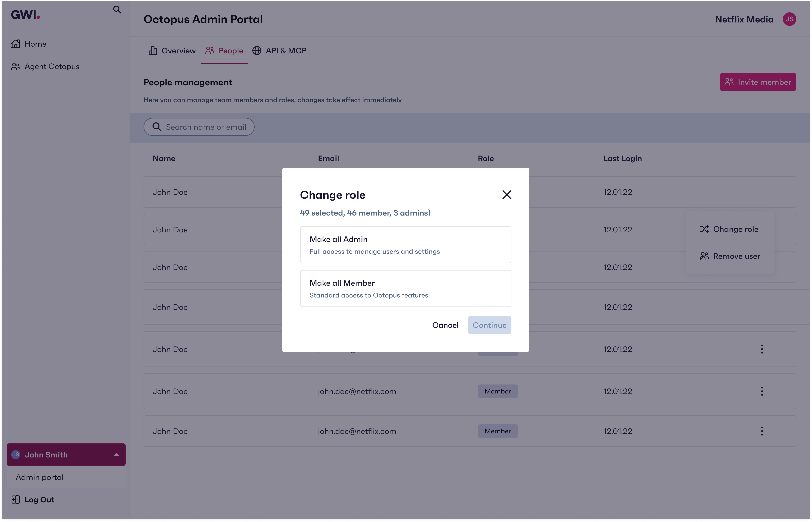
Task: Select Change role in the context menu
Action: coord(729,229)
